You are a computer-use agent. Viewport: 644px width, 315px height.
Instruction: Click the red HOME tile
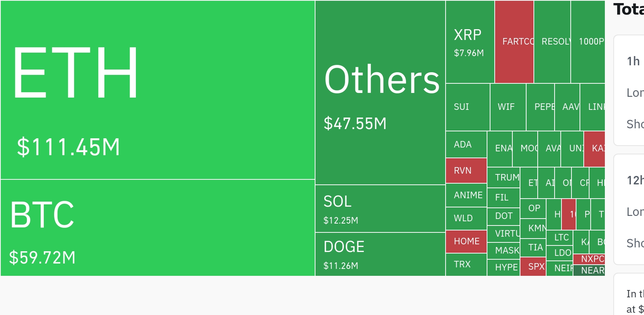[x=466, y=242]
